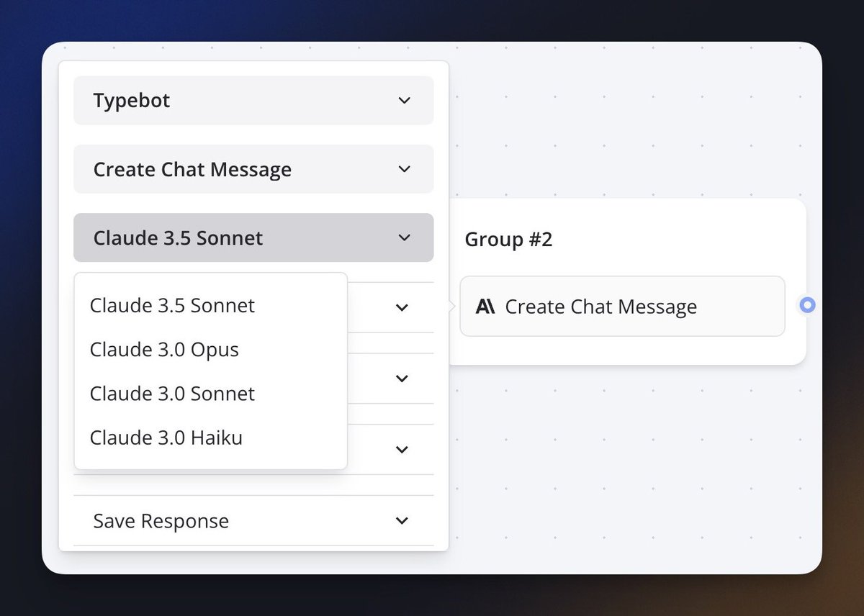
Task: Open the Typebot dropdown
Action: pyautogui.click(x=253, y=100)
